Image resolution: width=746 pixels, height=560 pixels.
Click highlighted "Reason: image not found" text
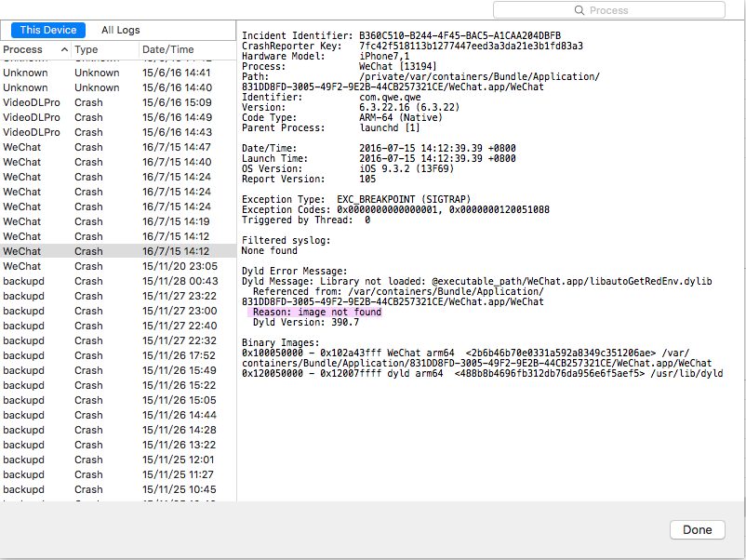click(316, 313)
